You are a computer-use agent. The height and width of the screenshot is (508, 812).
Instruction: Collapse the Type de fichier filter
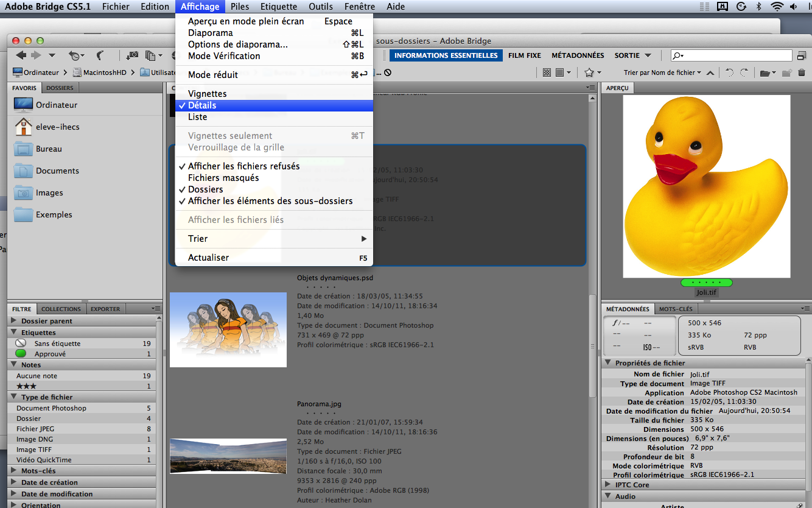pyautogui.click(x=14, y=397)
